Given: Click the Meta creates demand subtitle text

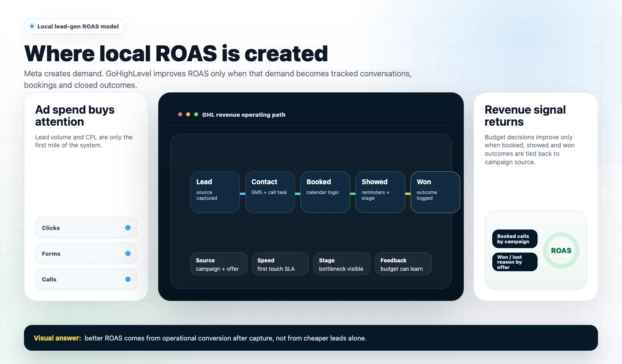Looking at the screenshot, I should (x=218, y=79).
